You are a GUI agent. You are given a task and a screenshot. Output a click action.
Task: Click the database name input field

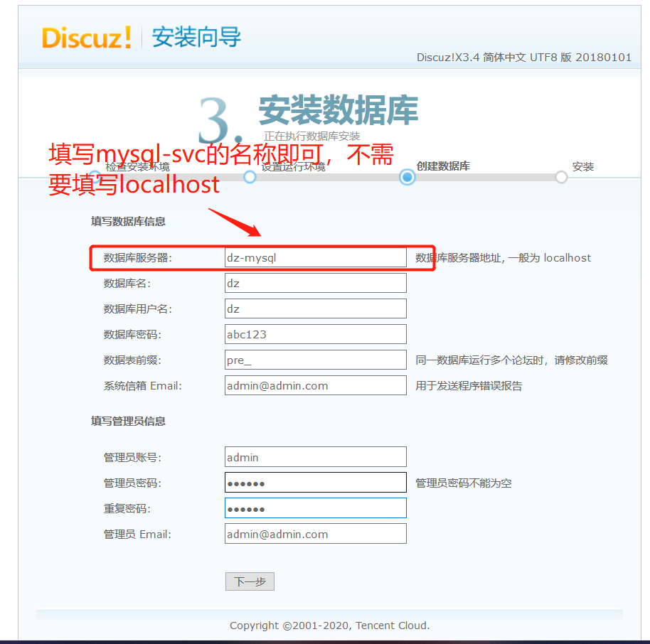pos(316,283)
